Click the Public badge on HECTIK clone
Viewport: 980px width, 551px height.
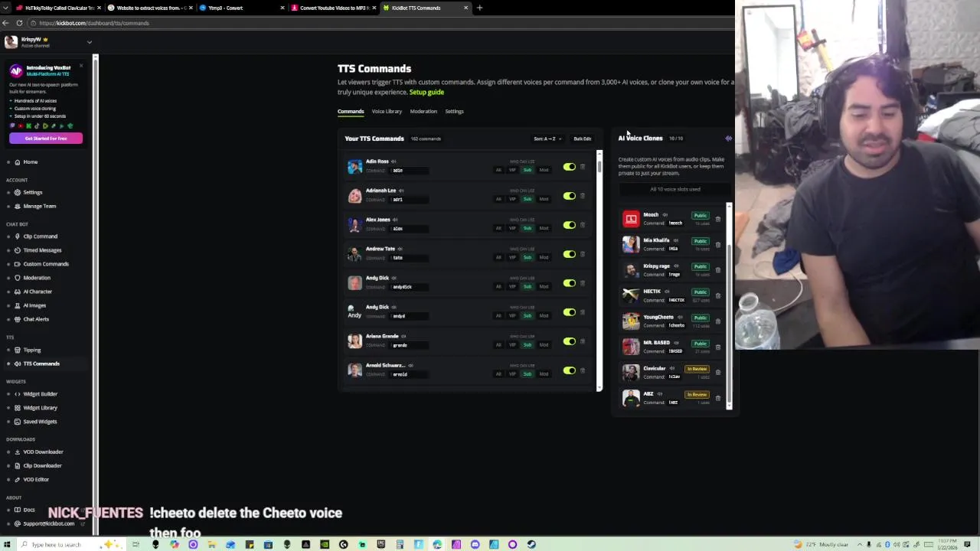(x=700, y=292)
